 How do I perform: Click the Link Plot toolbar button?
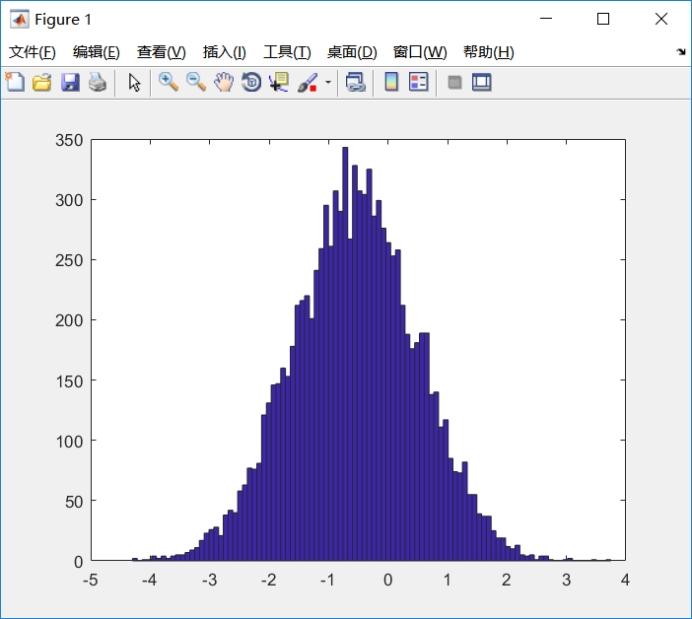tap(355, 83)
